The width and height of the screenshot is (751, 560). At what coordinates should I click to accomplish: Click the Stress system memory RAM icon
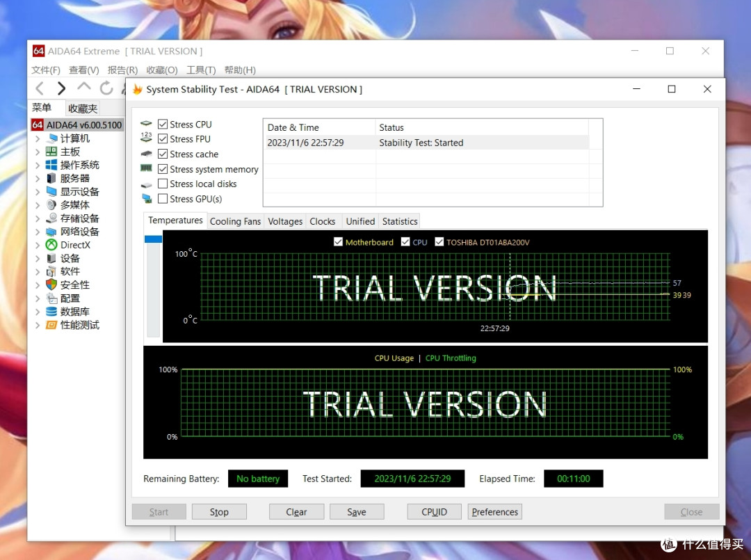coord(146,168)
